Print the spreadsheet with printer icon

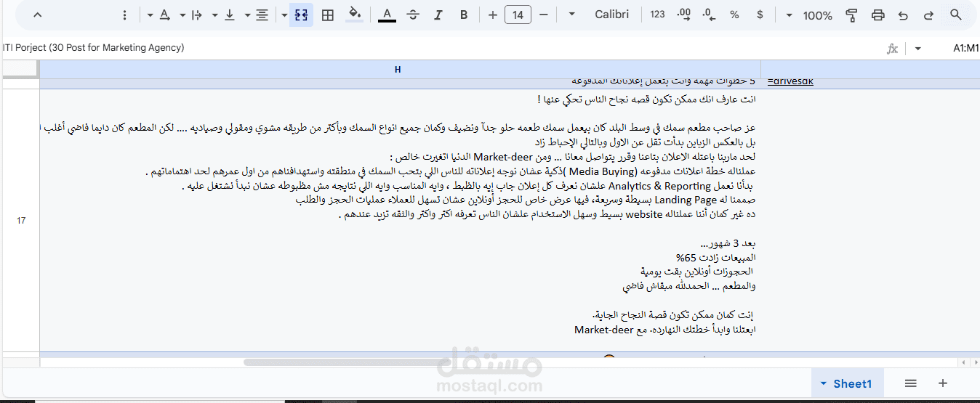(x=878, y=15)
